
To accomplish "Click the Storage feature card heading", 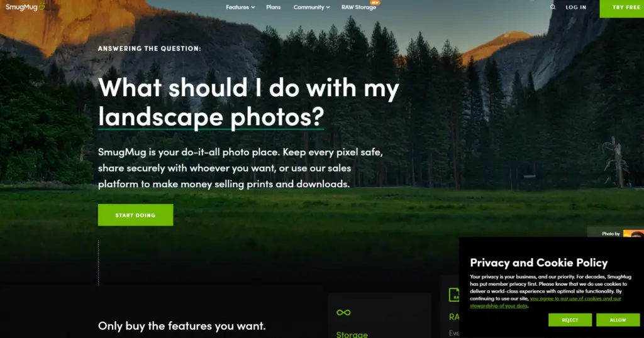I will pos(352,334).
